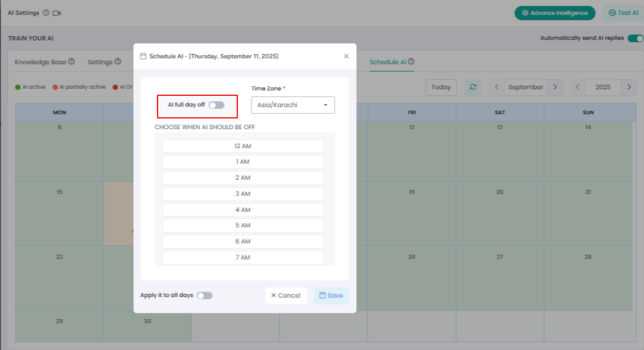Open calendar day 27 Saturday
The width and height of the screenshot is (644, 350).
coord(500,278)
